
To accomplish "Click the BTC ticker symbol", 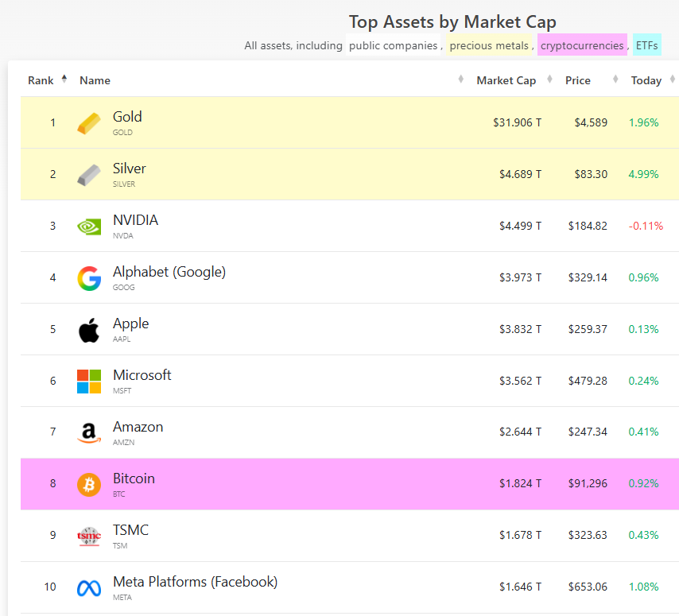I will tap(119, 494).
